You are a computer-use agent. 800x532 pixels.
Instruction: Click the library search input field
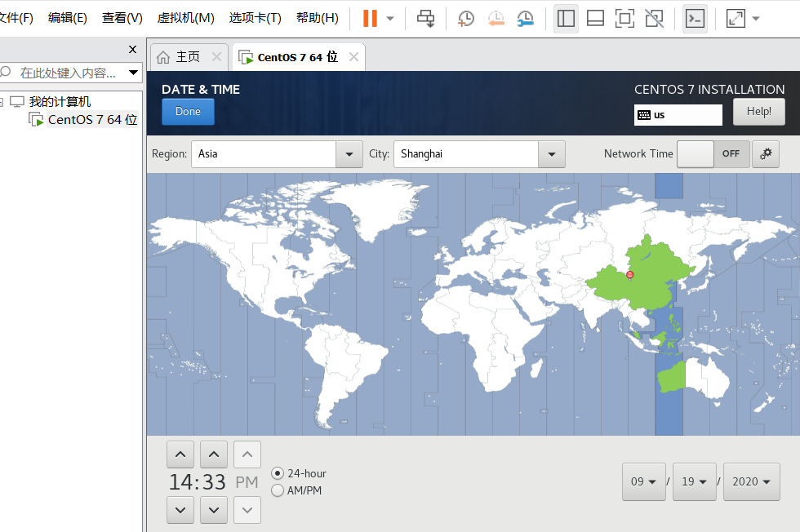[x=68, y=73]
